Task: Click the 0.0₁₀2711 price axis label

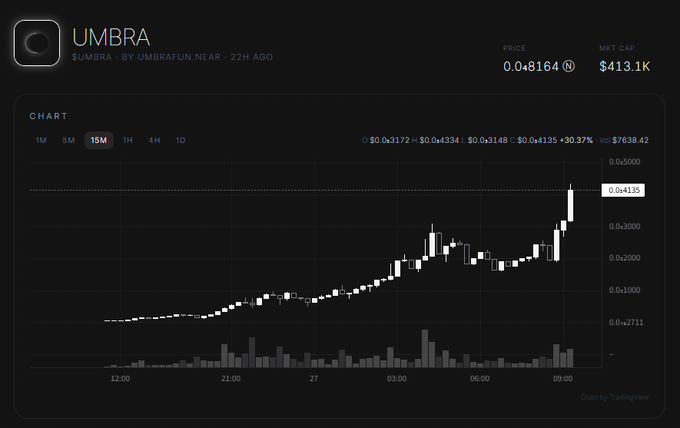Action: point(626,322)
